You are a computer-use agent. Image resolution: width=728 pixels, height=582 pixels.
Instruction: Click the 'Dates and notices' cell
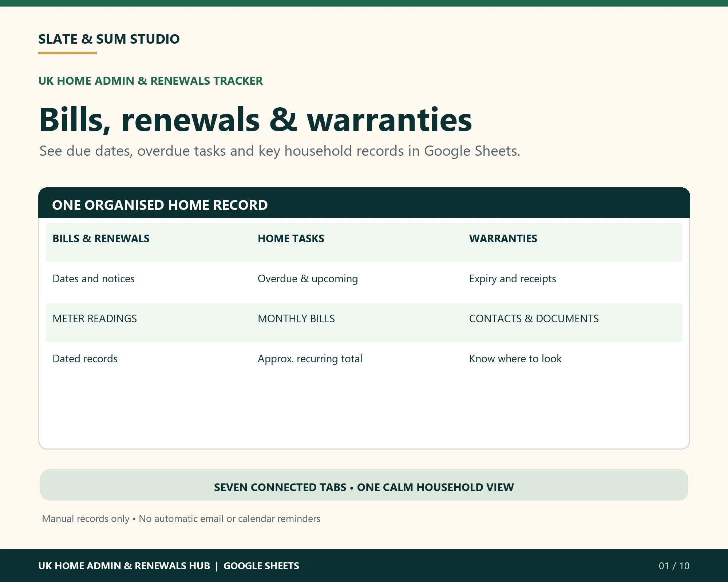pos(94,279)
